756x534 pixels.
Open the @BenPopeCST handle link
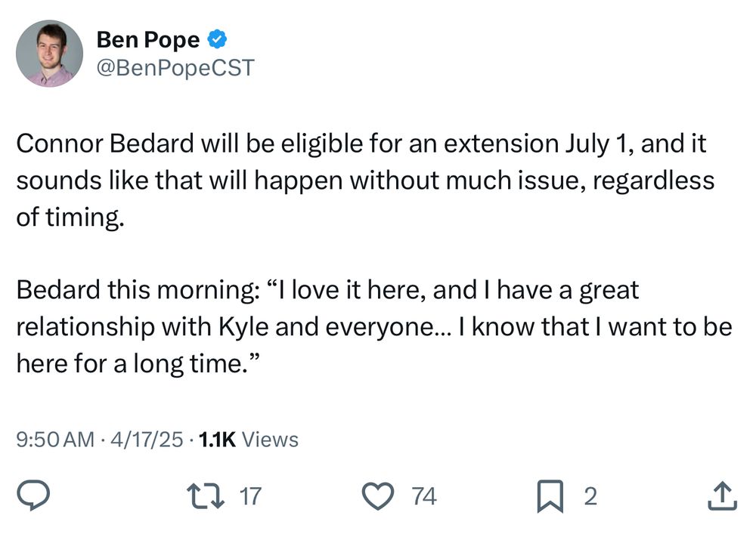[175, 68]
